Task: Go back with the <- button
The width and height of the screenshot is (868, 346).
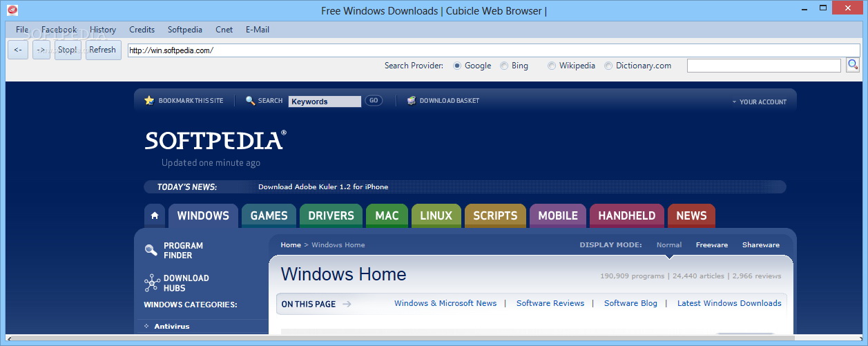Action: pos(18,50)
